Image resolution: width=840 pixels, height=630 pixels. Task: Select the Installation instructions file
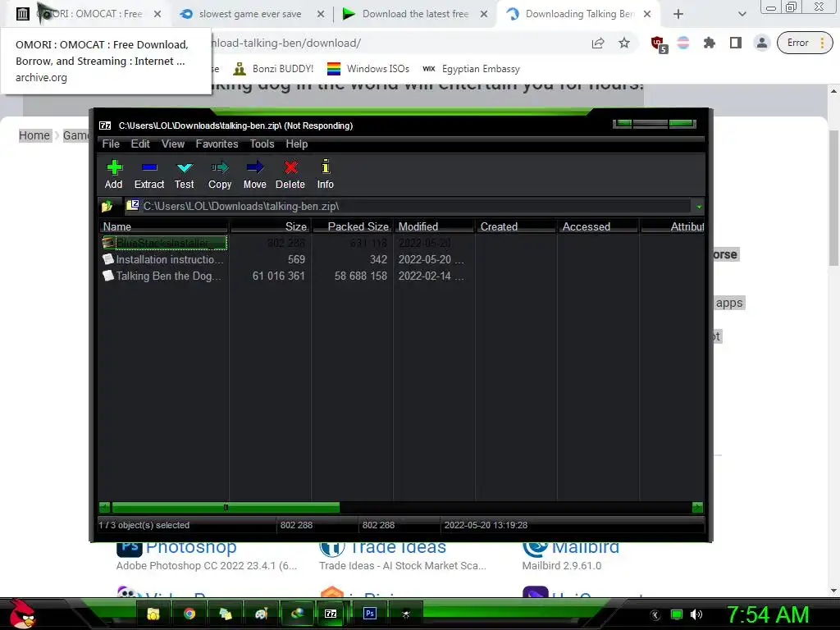(164, 260)
